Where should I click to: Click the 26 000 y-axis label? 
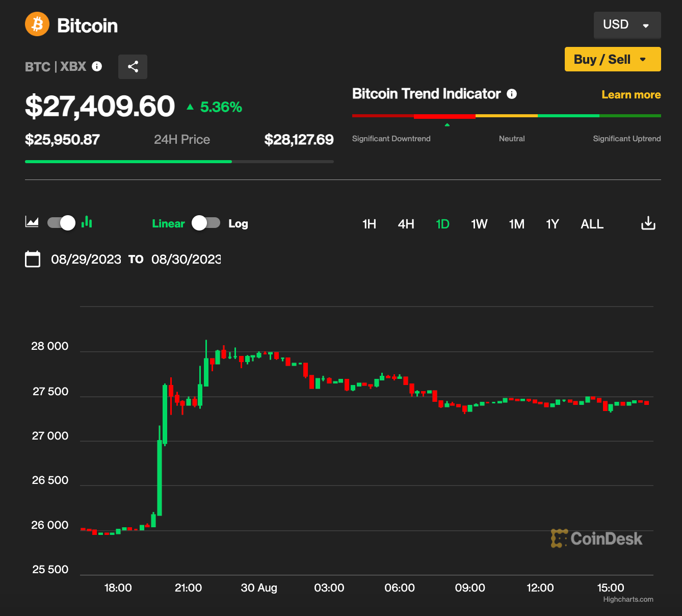[x=50, y=525]
